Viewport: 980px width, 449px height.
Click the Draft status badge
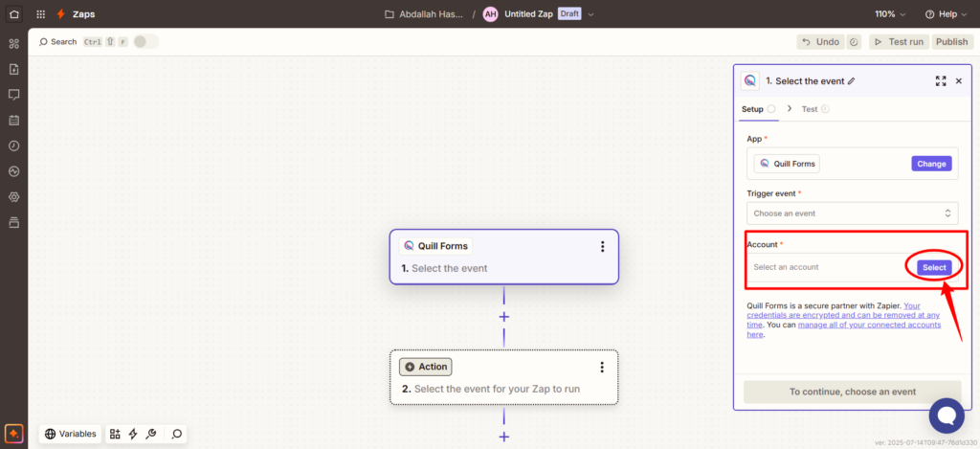pos(569,13)
